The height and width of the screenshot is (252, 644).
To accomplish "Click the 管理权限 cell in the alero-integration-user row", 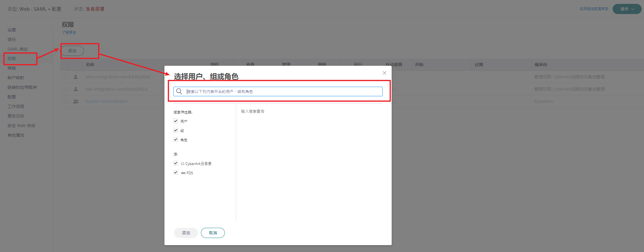I will click(569, 77).
